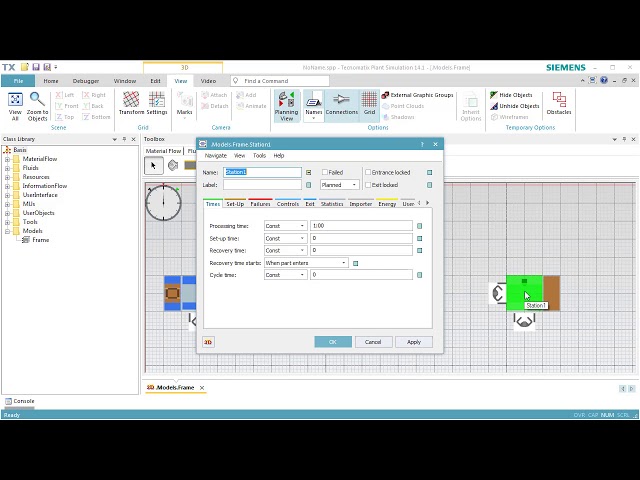Click the View All icon in Scene group

(15, 106)
